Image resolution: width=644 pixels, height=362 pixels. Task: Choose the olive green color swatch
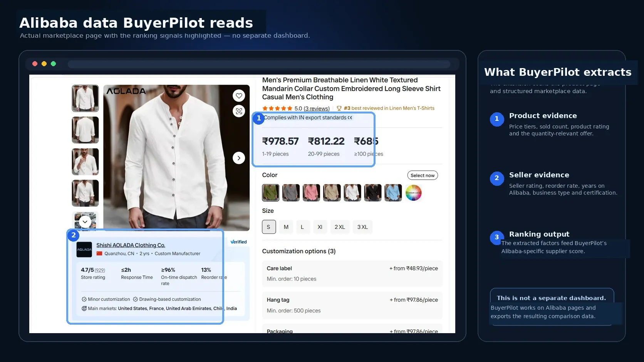coord(270,193)
